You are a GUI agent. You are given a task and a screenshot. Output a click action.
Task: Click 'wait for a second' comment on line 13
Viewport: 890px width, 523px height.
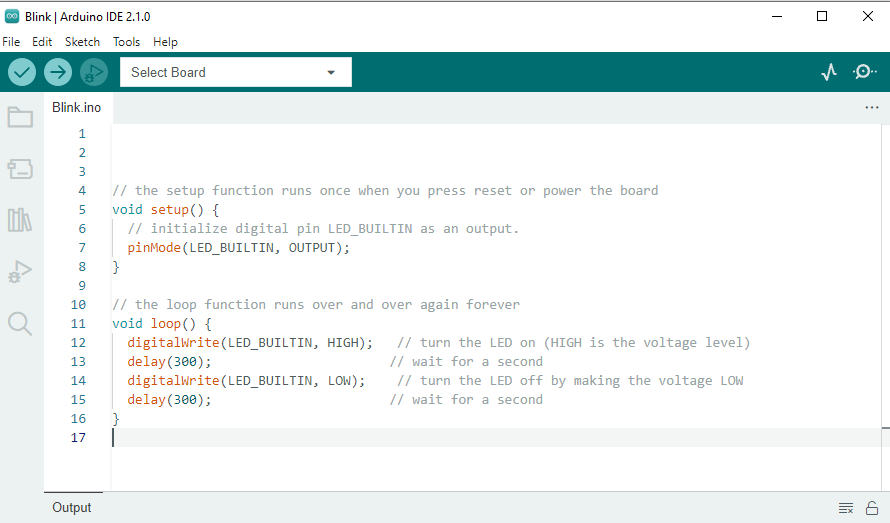coord(466,362)
